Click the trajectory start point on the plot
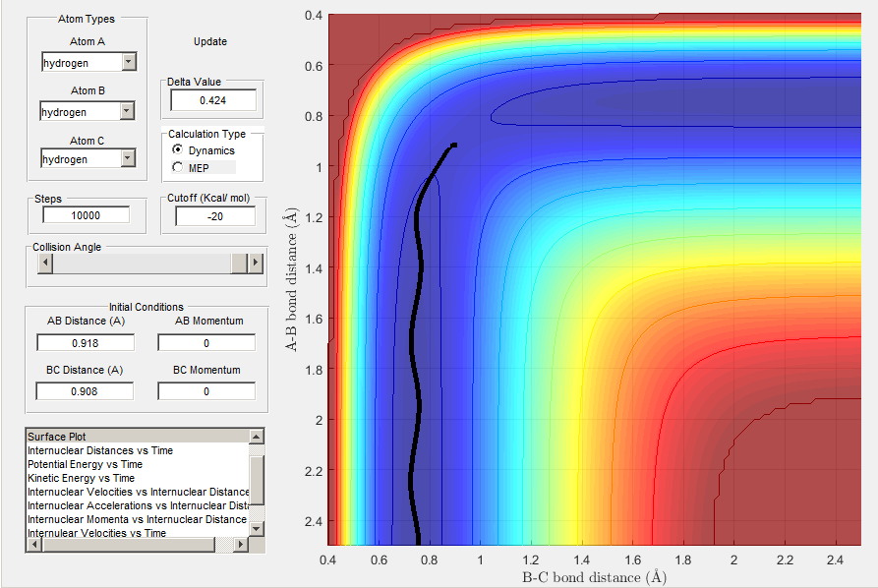Screen dimensions: 878x588 454,146
